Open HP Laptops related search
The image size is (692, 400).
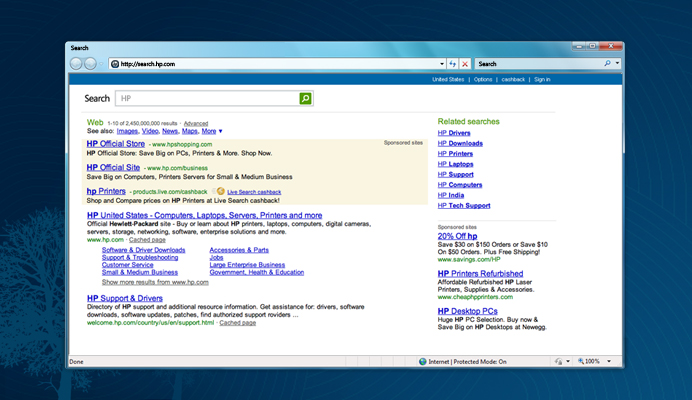[x=455, y=164]
